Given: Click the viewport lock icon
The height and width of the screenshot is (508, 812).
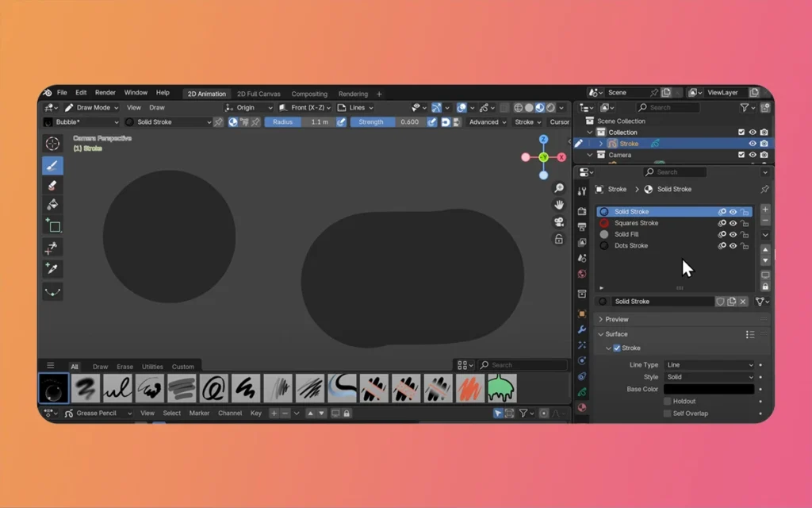Looking at the screenshot, I should 559,240.
